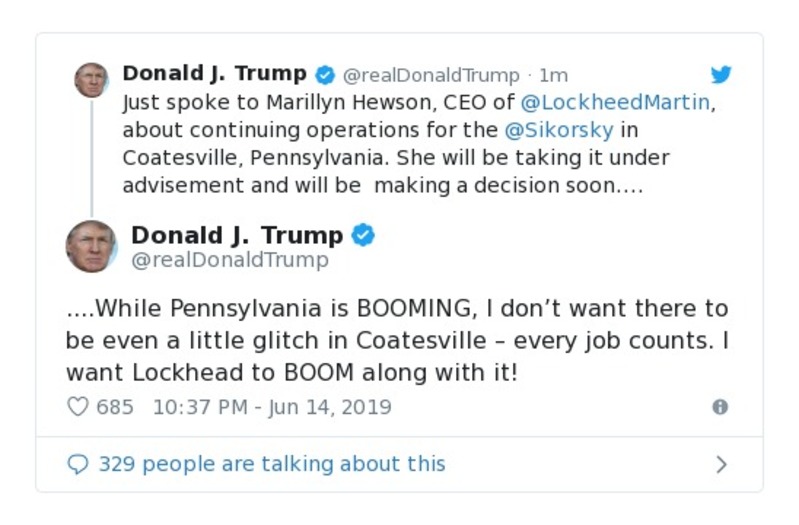This screenshot has height=525, width=799.
Task: Click the verified badge in the quoted tweet
Action: coord(325,74)
